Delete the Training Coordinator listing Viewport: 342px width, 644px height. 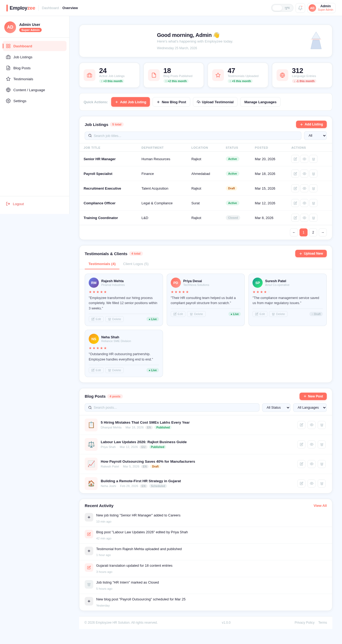(x=313, y=218)
